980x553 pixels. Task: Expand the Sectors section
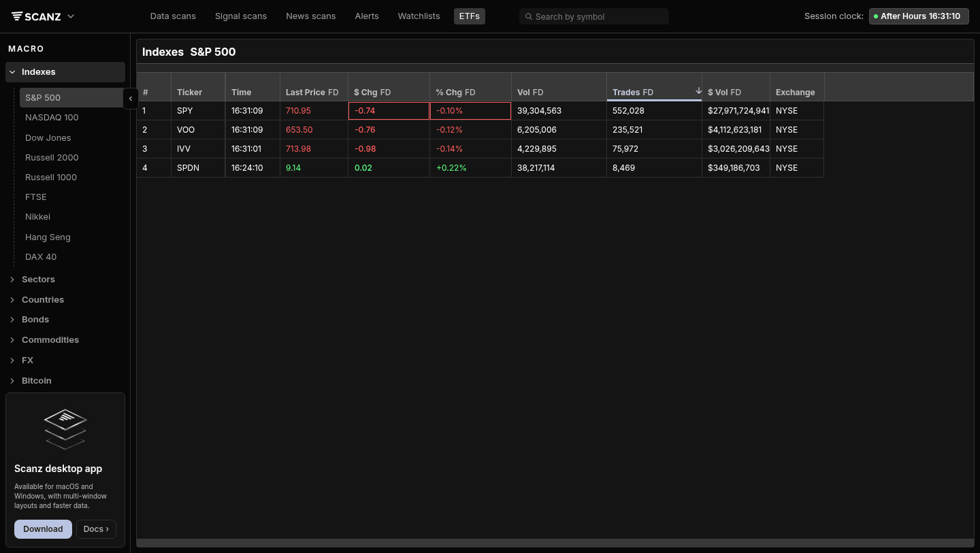[65, 280]
